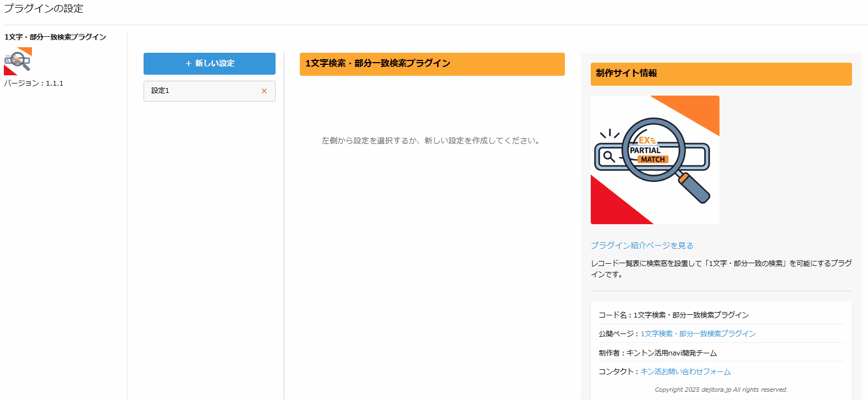Open the キン活お問い合わせフォーム contact link
868x400 pixels.
(x=685, y=371)
